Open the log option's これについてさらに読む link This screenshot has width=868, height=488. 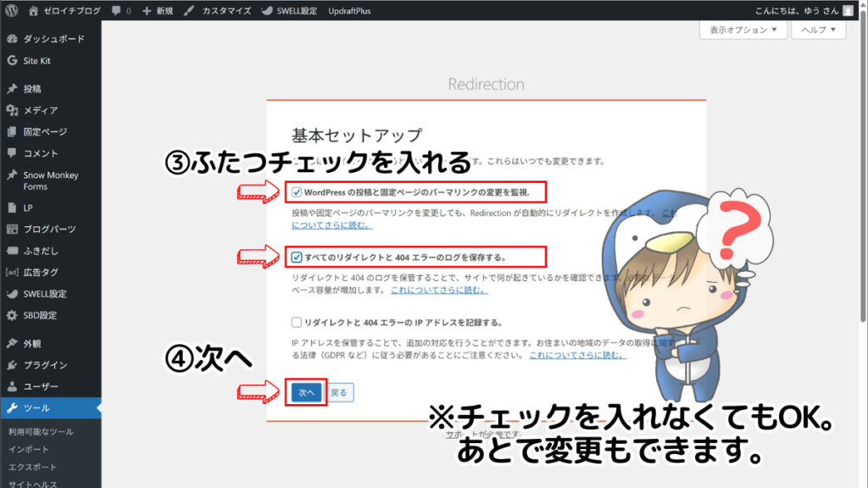pos(439,290)
